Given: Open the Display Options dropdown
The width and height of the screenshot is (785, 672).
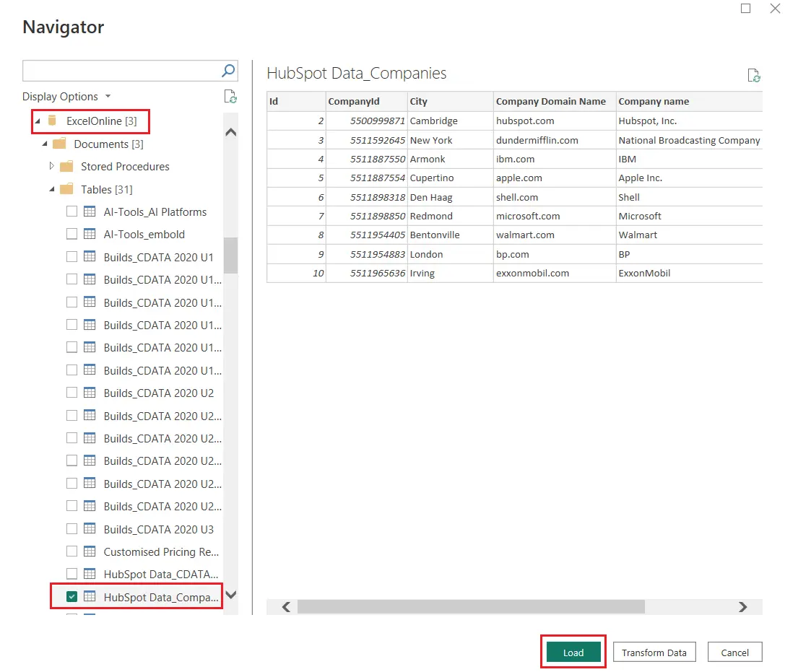Looking at the screenshot, I should click(x=108, y=96).
